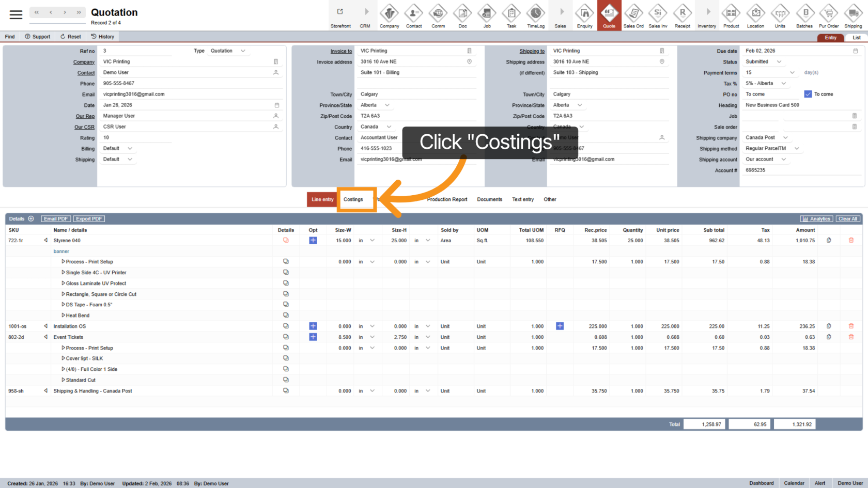Open the TimeLog module icon

(x=536, y=15)
